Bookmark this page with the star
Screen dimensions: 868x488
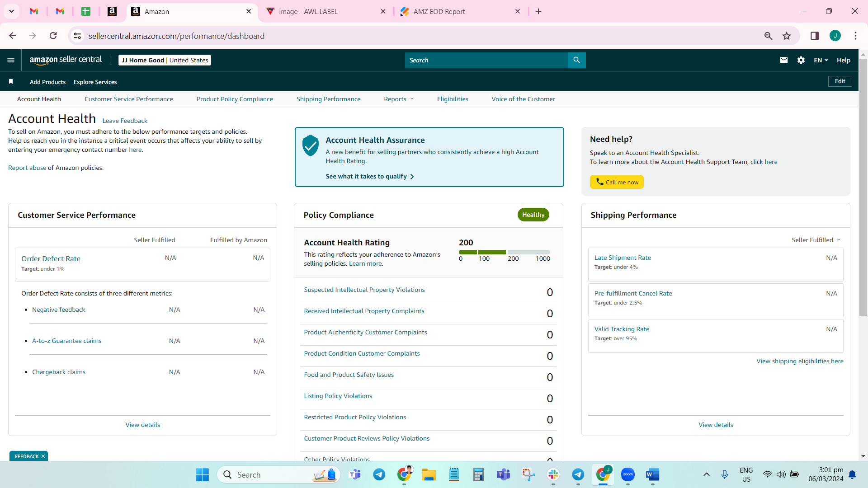click(787, 36)
